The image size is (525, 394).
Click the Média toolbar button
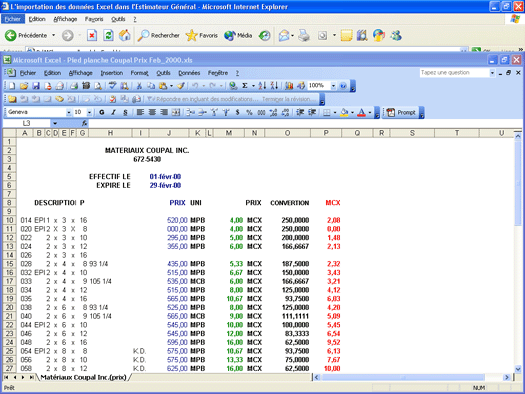coord(238,35)
